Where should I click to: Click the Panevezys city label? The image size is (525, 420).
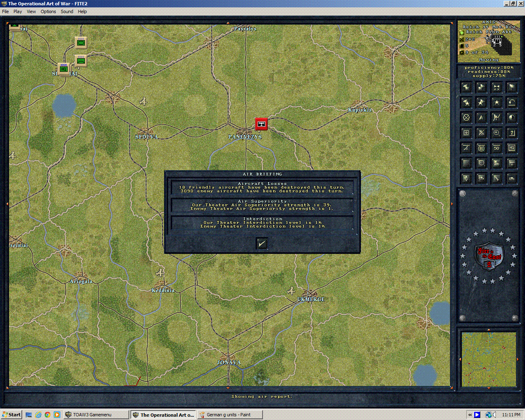click(x=245, y=137)
